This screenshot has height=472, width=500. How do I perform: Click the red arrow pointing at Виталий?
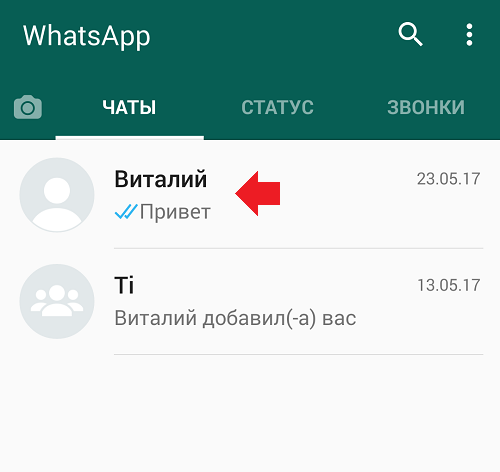pos(258,194)
